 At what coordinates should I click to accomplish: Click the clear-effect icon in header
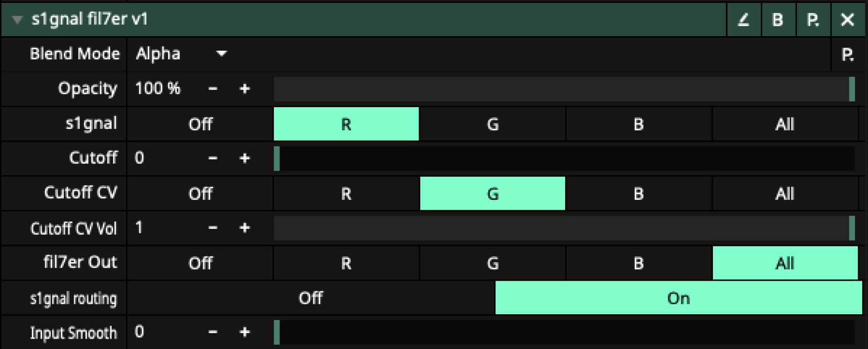[x=744, y=20]
